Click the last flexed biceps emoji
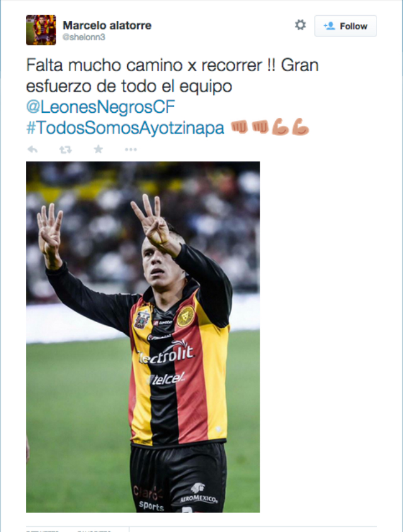This screenshot has width=403, height=532. point(300,127)
